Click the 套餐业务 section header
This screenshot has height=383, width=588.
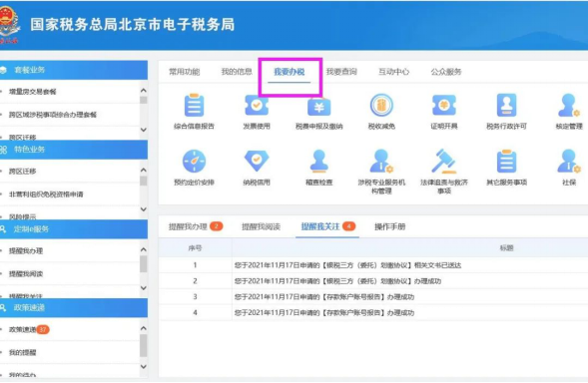[74, 70]
